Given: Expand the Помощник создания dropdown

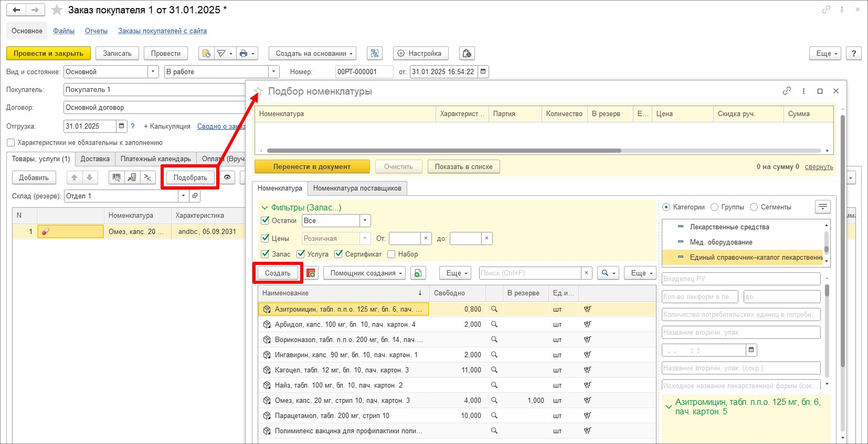Looking at the screenshot, I should [364, 273].
